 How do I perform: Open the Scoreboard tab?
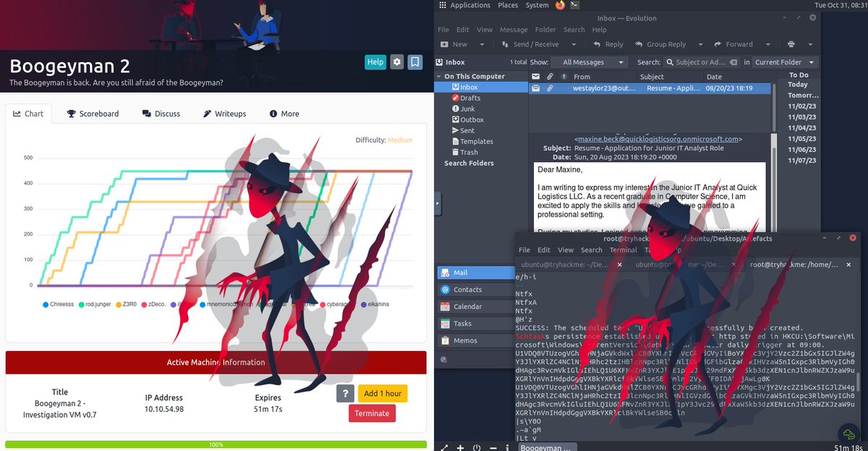click(93, 114)
